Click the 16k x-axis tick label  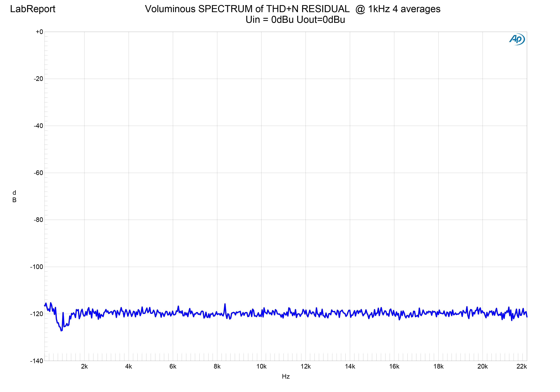(x=394, y=367)
